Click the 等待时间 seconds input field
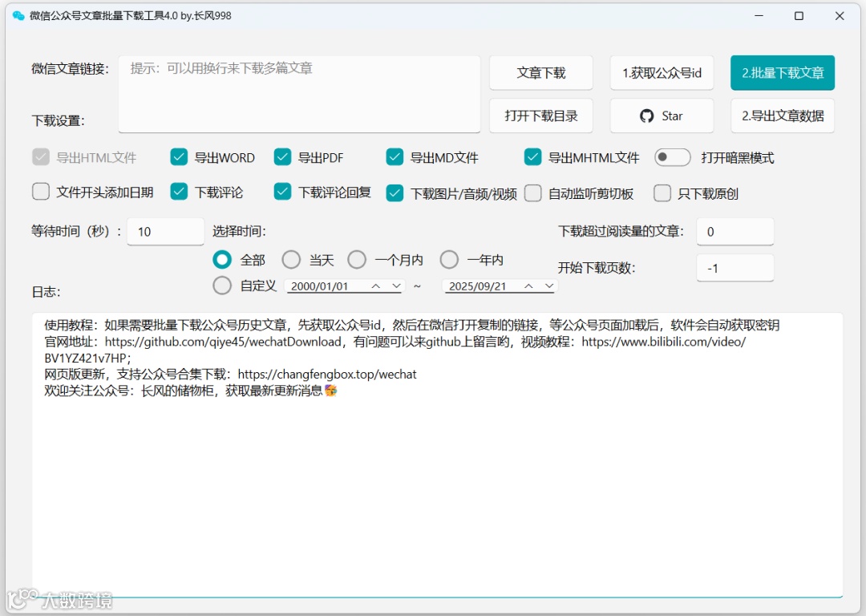 pos(166,232)
